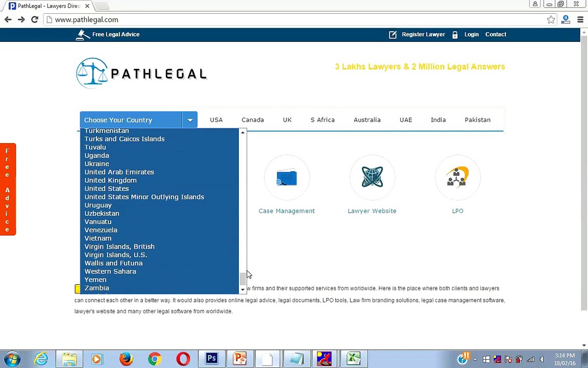Reload the page with refresh icon
Image resolution: width=588 pixels, height=368 pixels.
[35, 19]
